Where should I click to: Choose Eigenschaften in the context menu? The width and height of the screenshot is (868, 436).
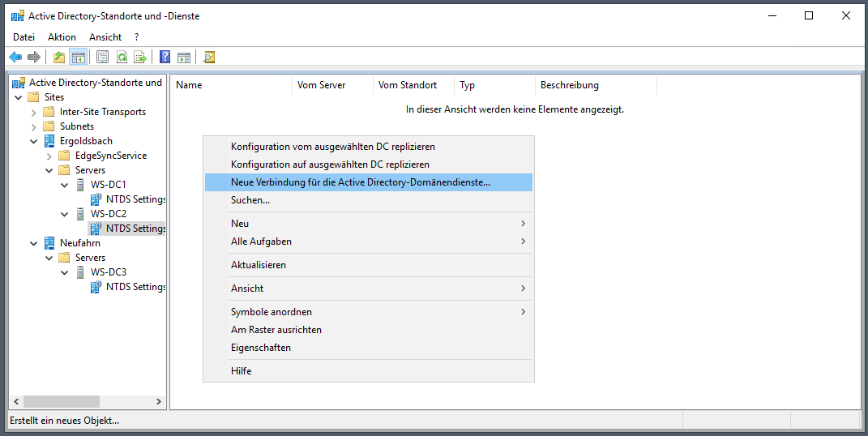pos(369,347)
